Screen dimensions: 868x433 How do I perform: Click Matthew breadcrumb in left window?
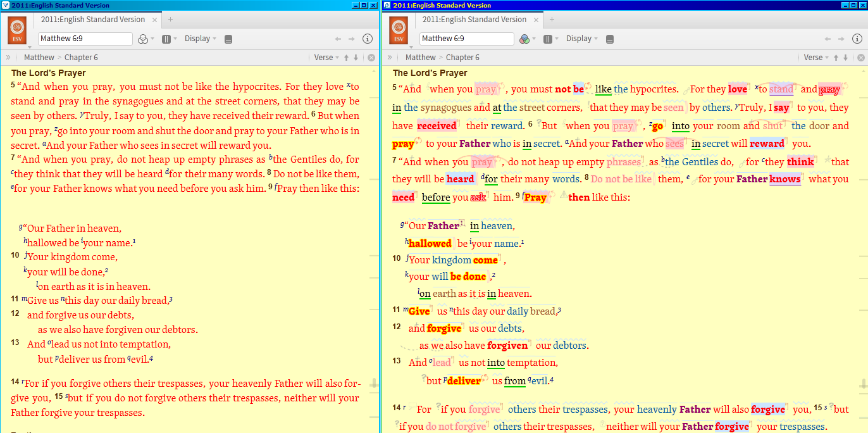pos(39,58)
